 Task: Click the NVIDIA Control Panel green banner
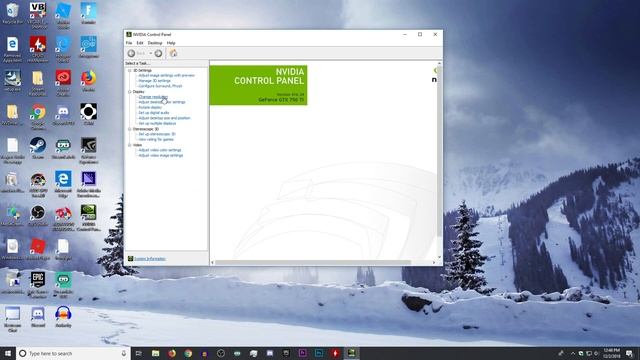coord(258,85)
